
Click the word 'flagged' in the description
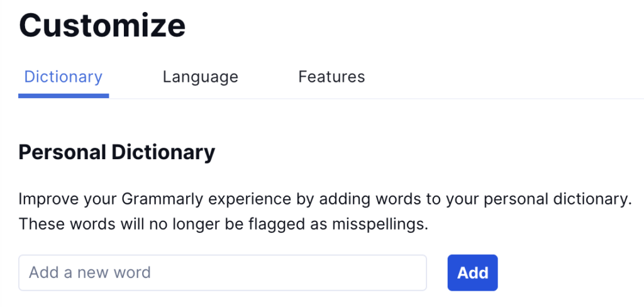point(286,224)
